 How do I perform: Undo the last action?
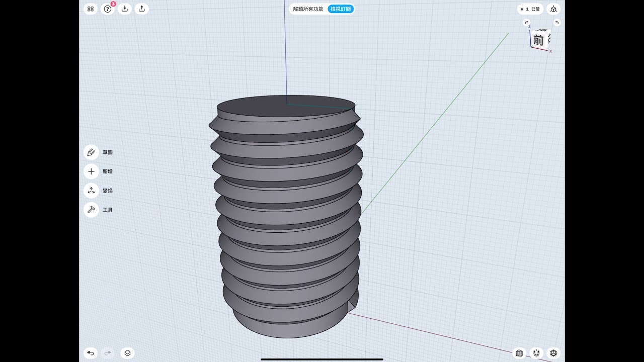pos(91,353)
